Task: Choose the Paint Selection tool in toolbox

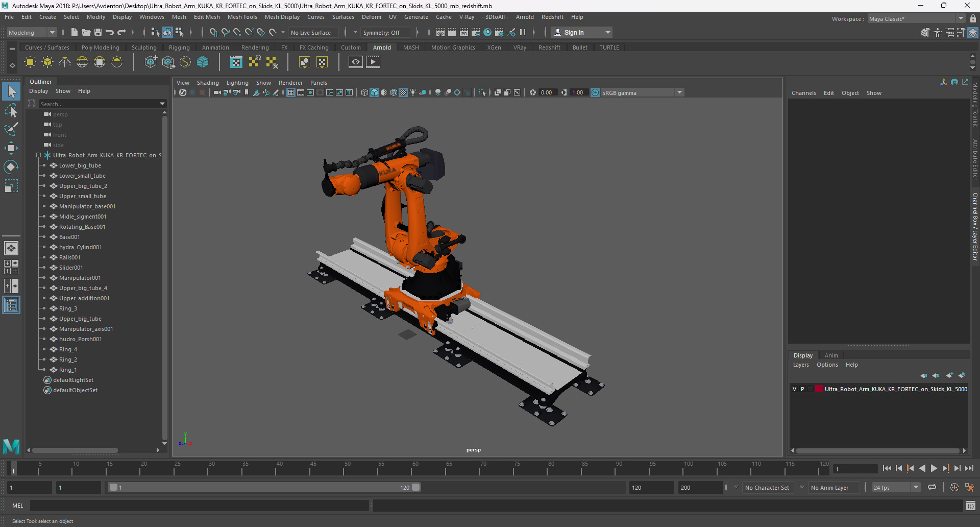Action: coord(11,129)
